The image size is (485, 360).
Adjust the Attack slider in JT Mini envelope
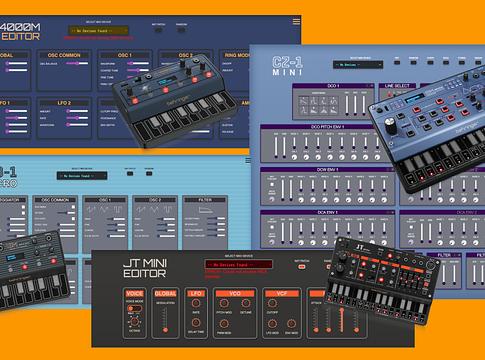click(316, 320)
